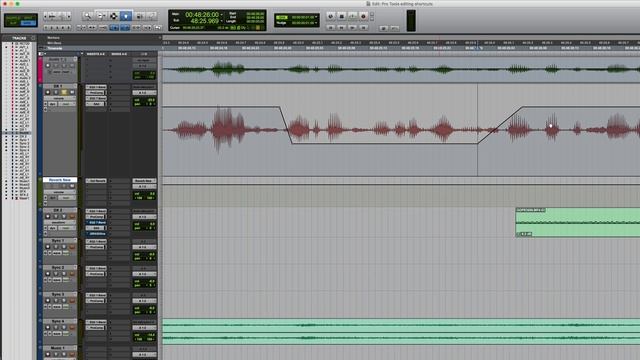Image resolution: width=640 pixels, height=360 pixels.
Task: Switch to Spot edit mode
Action: click(28, 18)
